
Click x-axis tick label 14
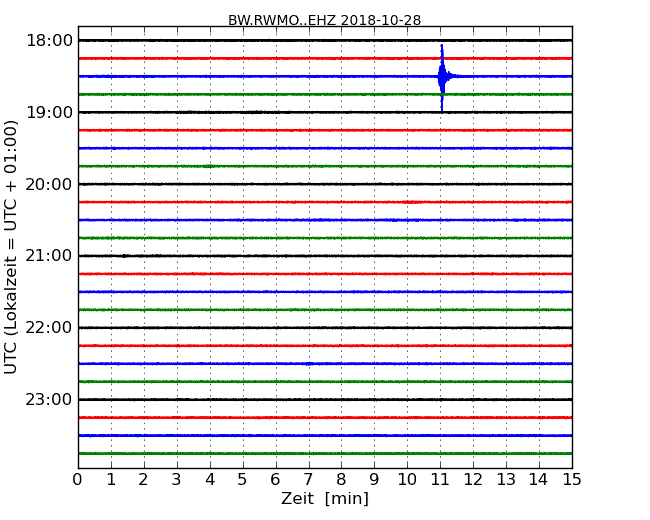(538, 479)
